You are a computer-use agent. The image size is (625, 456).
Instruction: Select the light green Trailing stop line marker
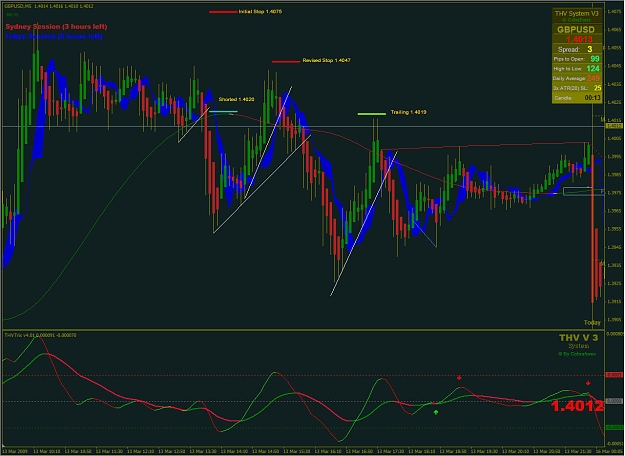click(x=371, y=114)
